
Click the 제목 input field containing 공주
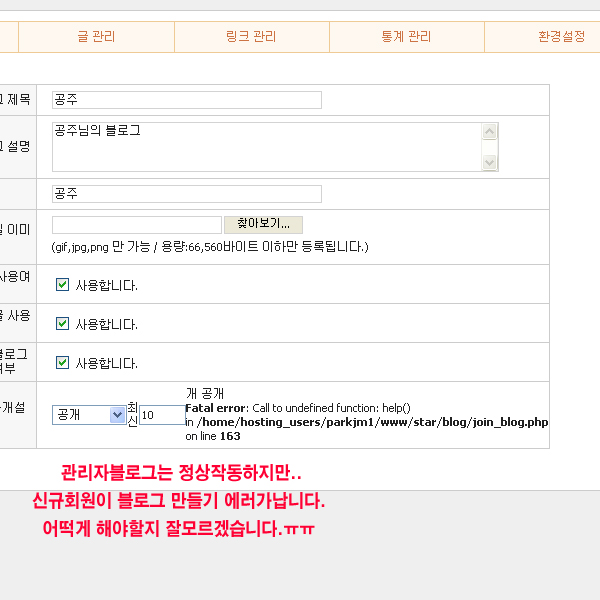pos(186,100)
